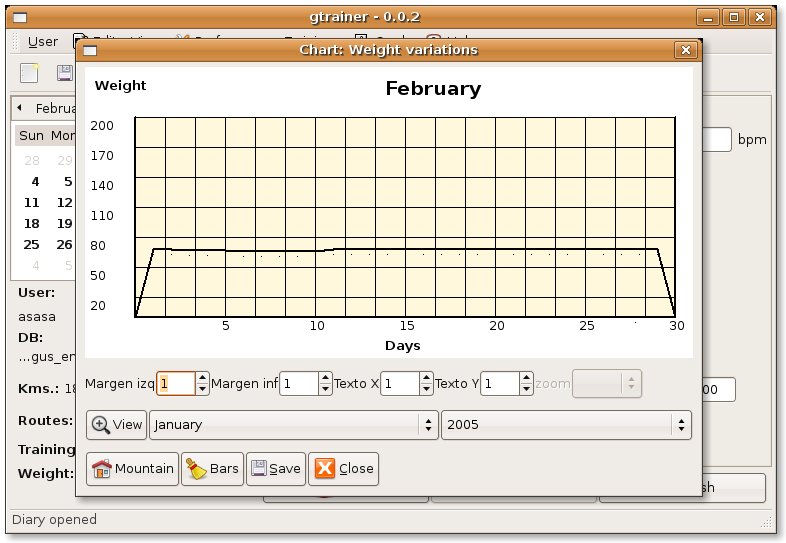
Task: Increase the Texto X value
Action: 426,378
